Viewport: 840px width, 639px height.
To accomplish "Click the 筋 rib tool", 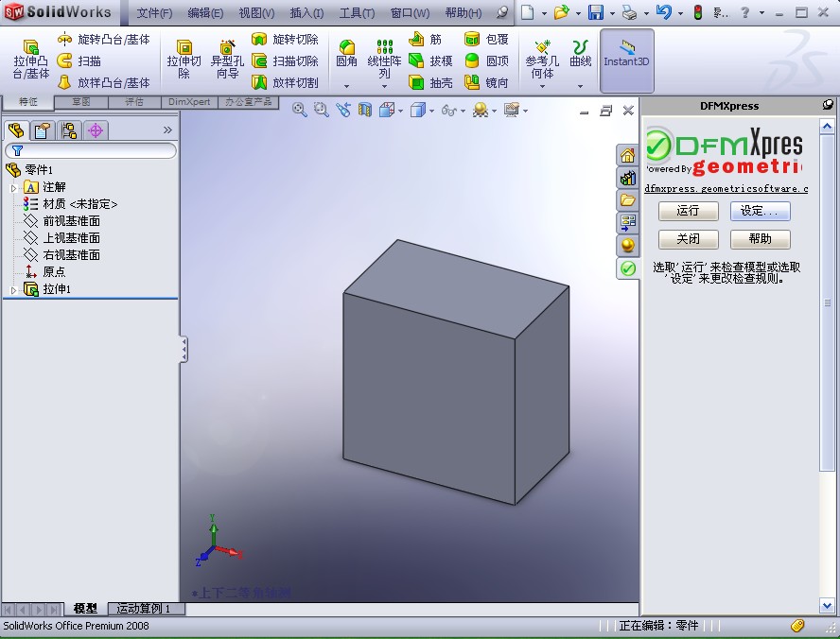I will pos(426,39).
